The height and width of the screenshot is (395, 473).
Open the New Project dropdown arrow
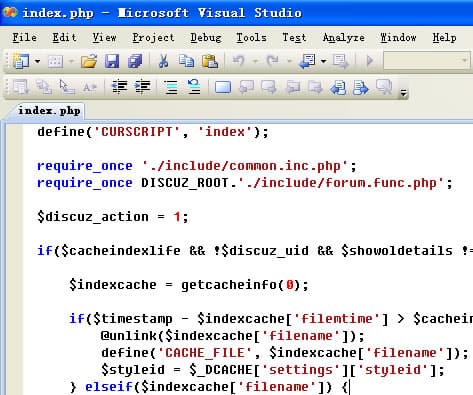point(37,61)
